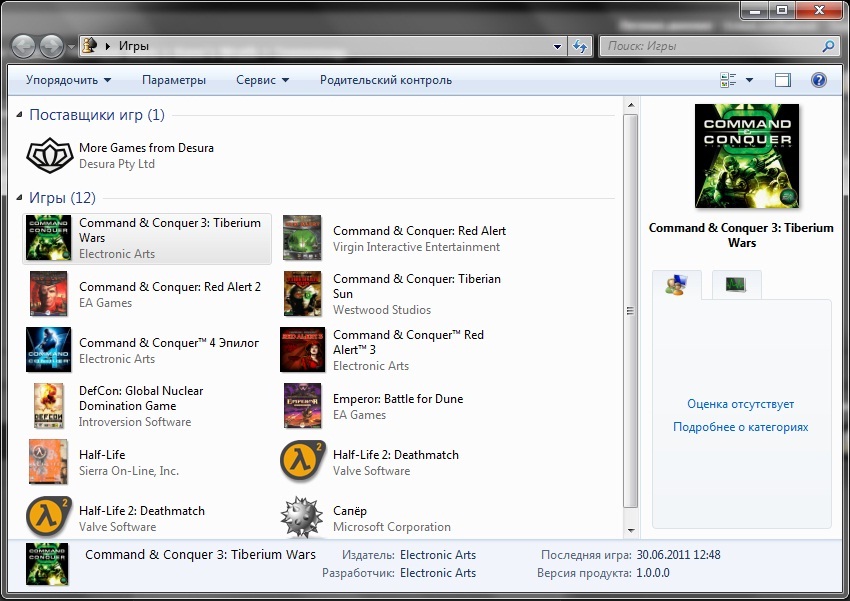Click the Издатель Electronic Arts value
Screen dimensions: 850x601
tap(437, 555)
